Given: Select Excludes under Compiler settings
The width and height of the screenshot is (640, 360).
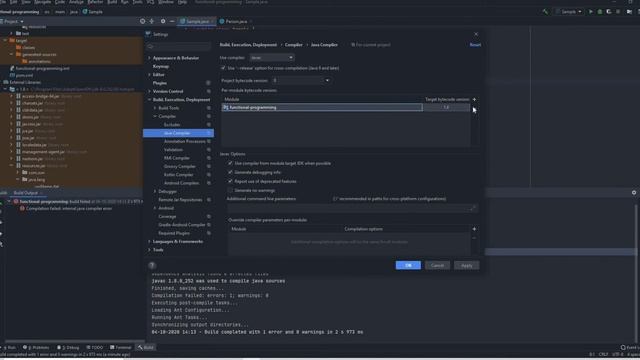Looking at the screenshot, I should tap(172, 124).
